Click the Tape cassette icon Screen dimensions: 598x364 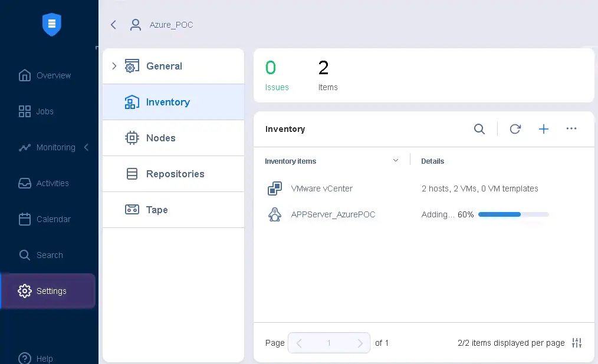click(x=132, y=210)
